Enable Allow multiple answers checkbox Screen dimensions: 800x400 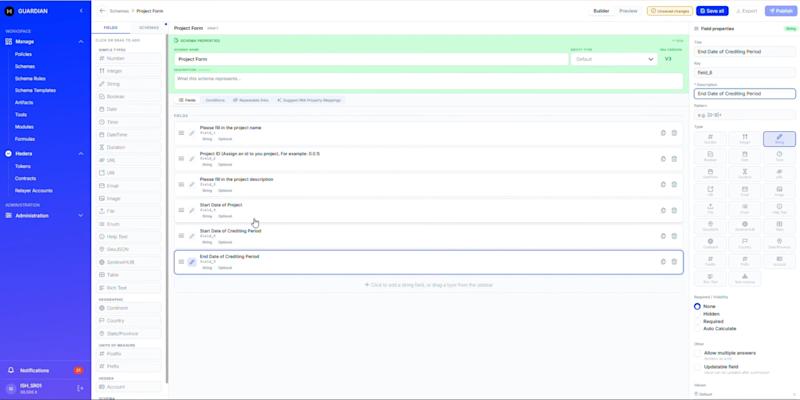tap(697, 353)
